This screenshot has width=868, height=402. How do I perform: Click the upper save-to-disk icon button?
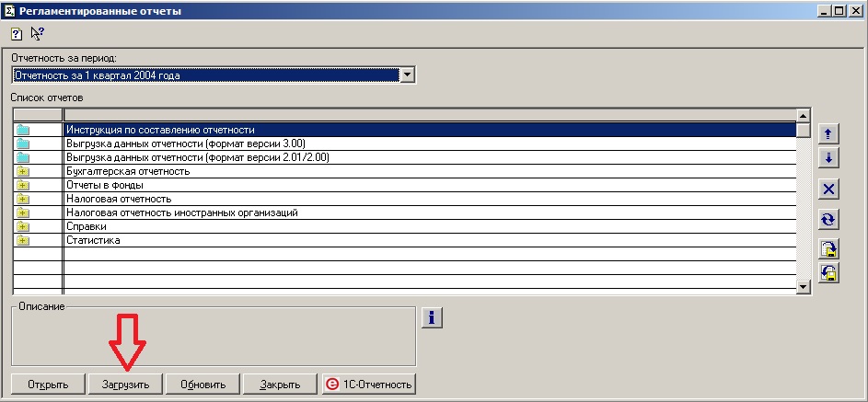[x=828, y=249]
